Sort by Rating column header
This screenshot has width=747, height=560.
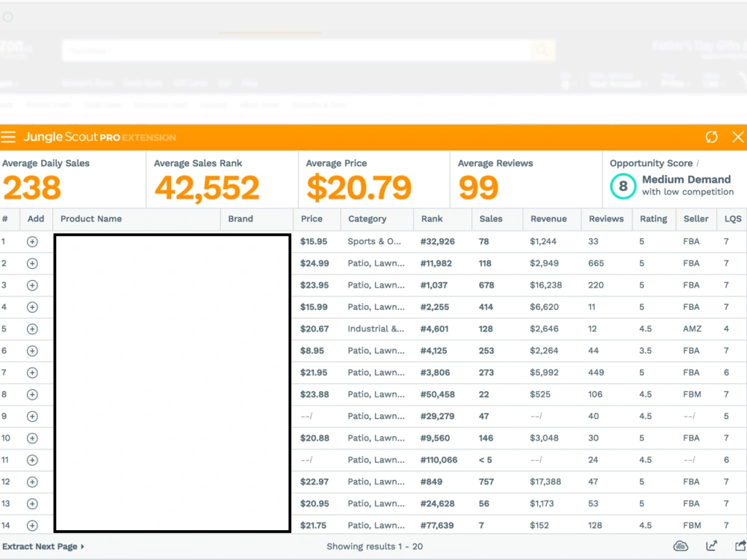pos(653,219)
